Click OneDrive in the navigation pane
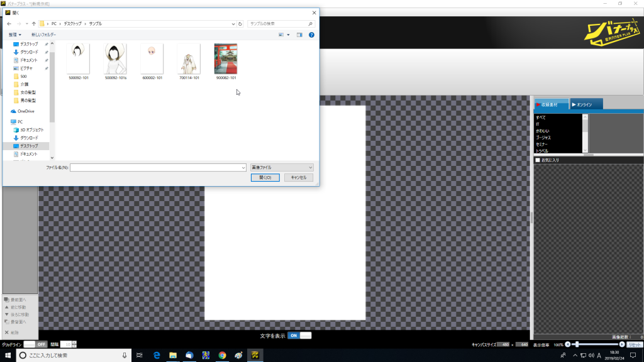This screenshot has height=362, width=644. point(26,111)
